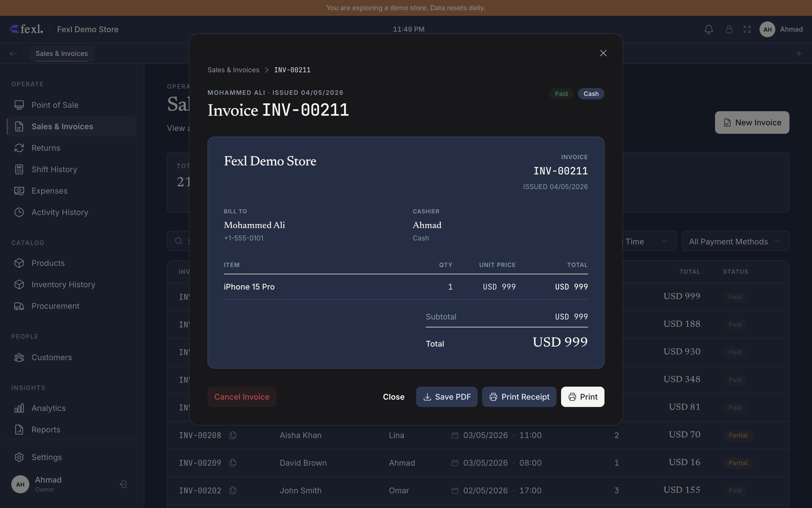Open invoice row INV-00209

[478, 463]
